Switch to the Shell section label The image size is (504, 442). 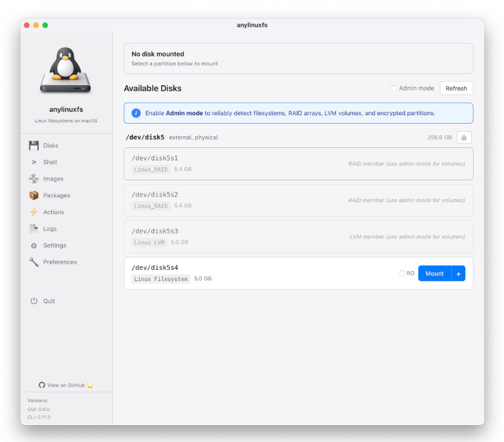click(50, 162)
